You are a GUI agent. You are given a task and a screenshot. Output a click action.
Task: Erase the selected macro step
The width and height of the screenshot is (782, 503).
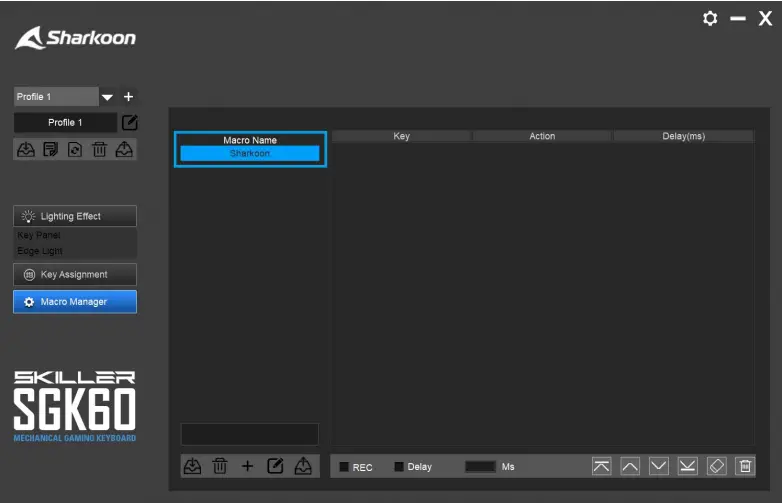717,467
